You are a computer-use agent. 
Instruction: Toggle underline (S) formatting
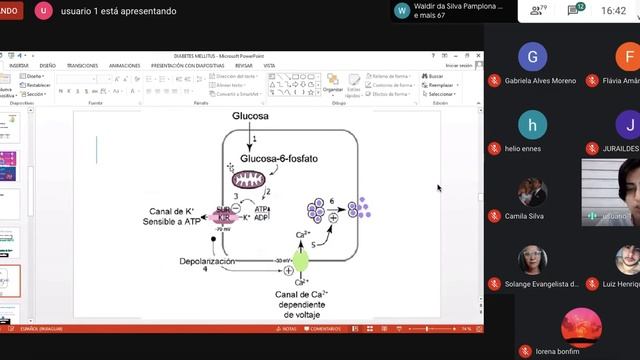tap(78, 91)
